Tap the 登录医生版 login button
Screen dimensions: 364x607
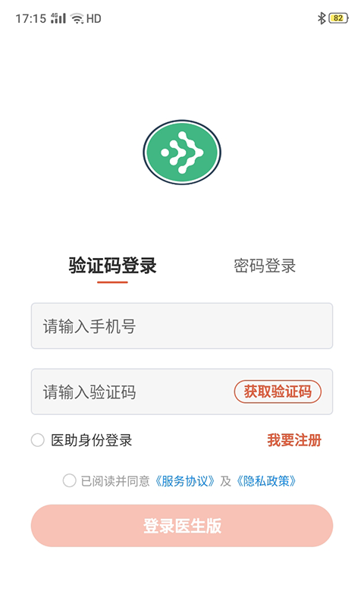coord(182,526)
